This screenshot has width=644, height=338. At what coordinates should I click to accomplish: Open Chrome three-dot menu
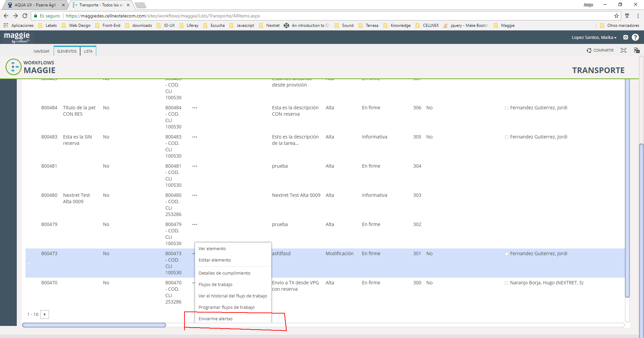click(638, 16)
